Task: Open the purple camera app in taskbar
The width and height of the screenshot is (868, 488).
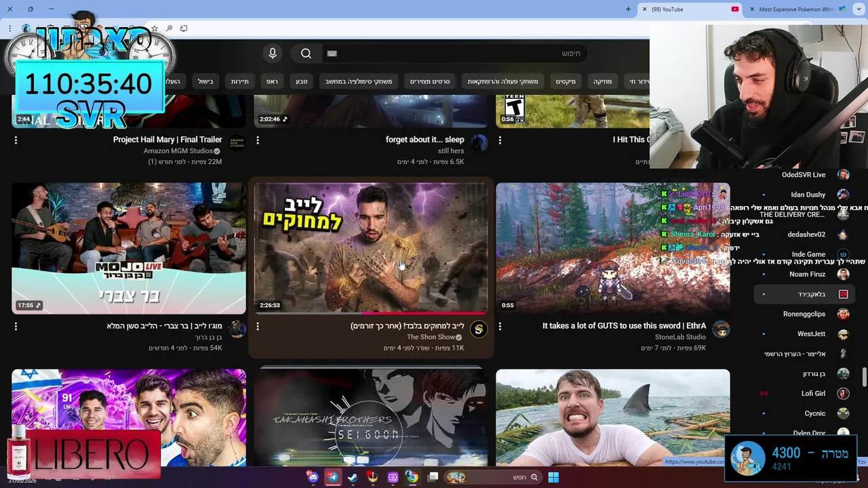Action: 393,477
